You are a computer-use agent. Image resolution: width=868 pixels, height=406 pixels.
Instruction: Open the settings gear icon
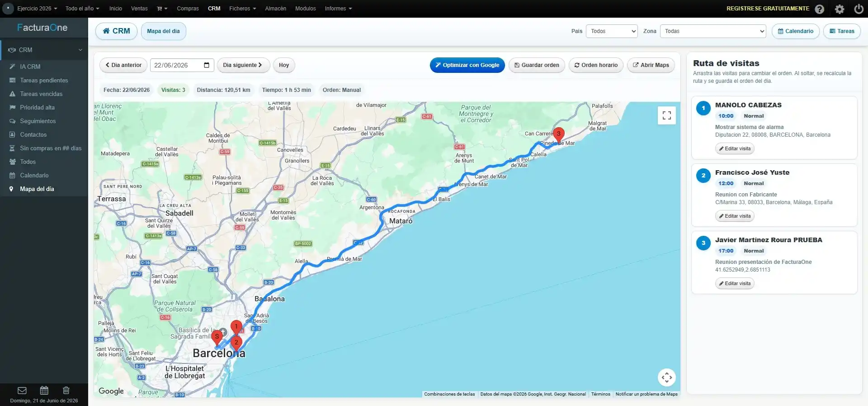point(840,9)
